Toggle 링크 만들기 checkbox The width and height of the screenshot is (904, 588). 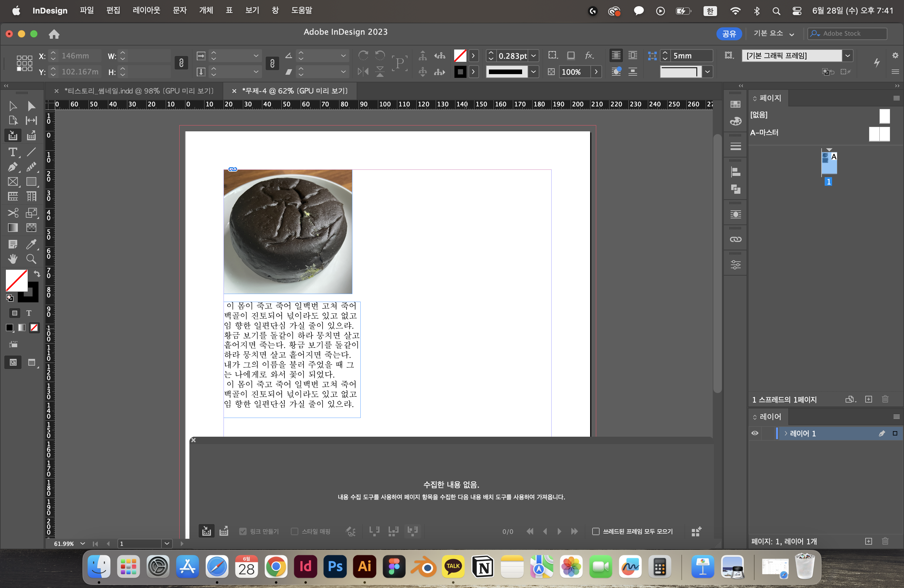pyautogui.click(x=243, y=531)
